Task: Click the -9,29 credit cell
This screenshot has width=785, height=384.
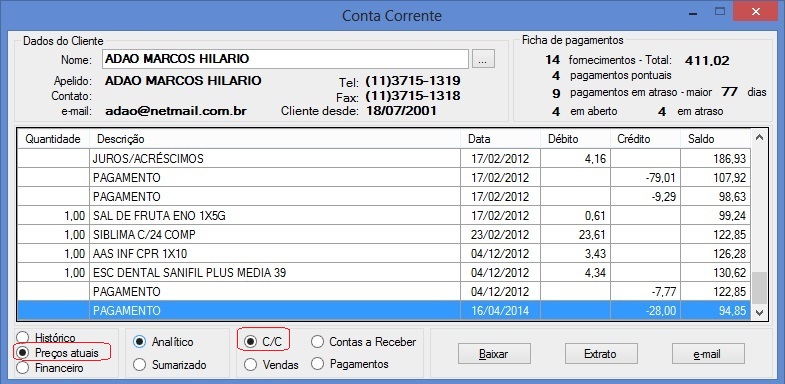Action: pos(646,197)
